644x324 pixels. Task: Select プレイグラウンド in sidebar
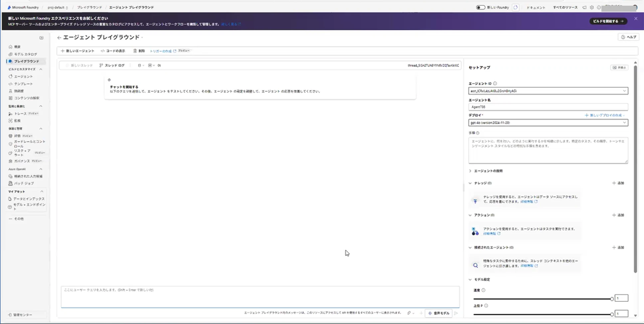[26, 61]
